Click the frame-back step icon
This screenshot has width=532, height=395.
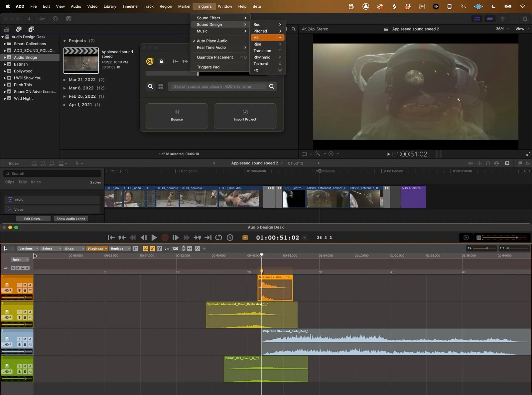tap(144, 238)
